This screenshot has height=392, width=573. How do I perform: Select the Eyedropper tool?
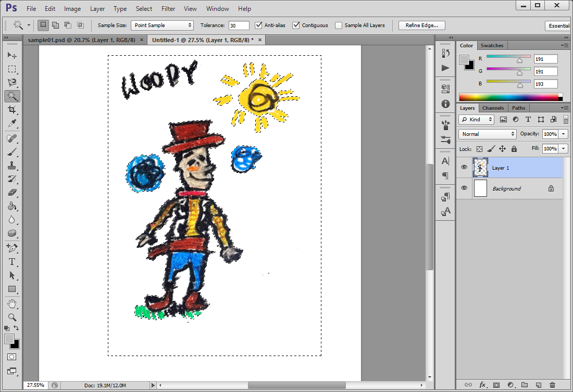pos(12,123)
